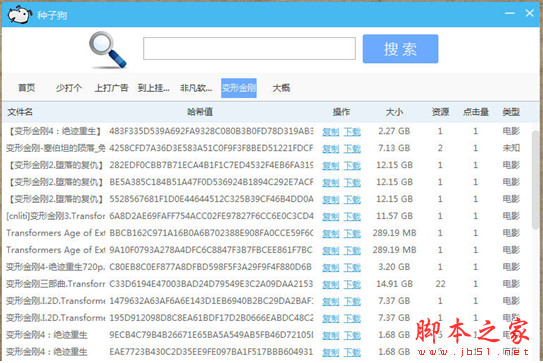This screenshot has width=543, height=363.
Task: Copy hash starting BBCB162C971A
Action: click(x=331, y=233)
